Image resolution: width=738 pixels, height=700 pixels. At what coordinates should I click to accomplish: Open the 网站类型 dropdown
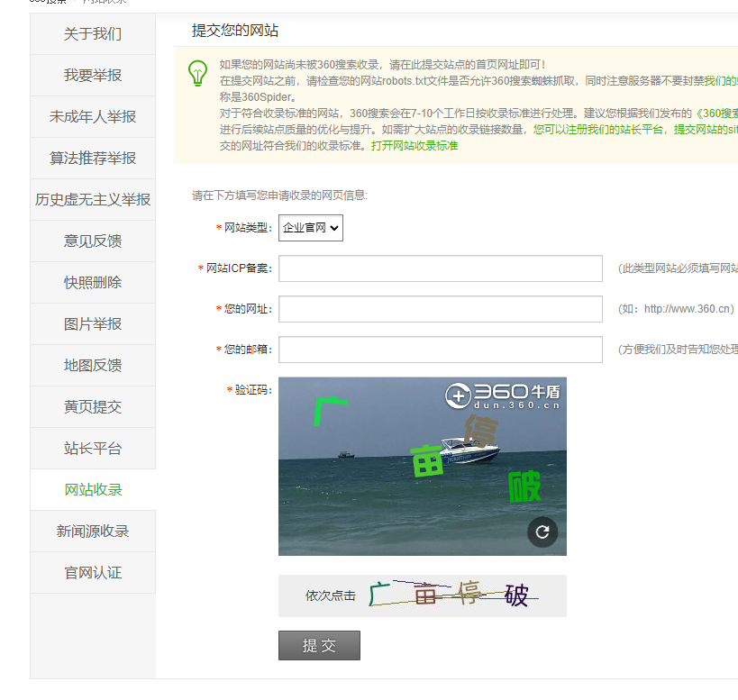pos(311,228)
